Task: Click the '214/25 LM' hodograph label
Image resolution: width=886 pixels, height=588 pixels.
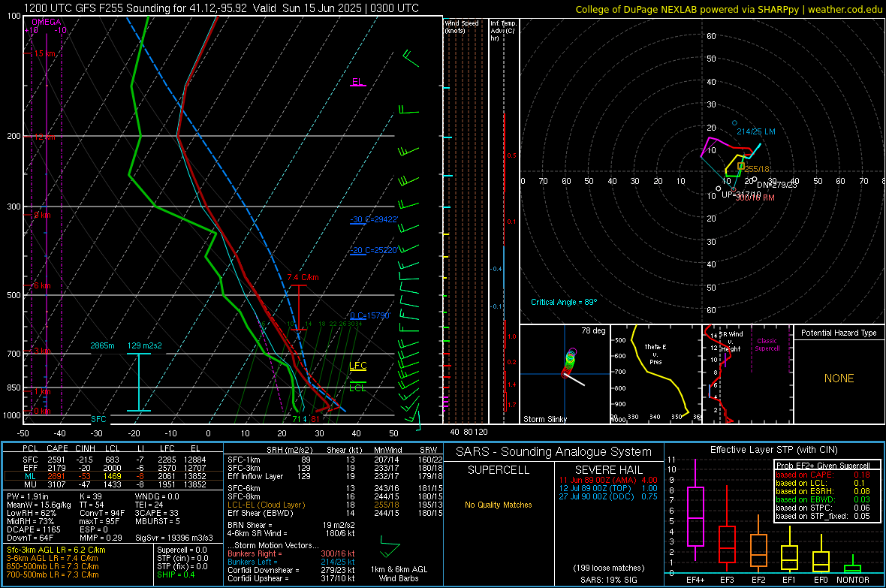Action: click(x=755, y=131)
